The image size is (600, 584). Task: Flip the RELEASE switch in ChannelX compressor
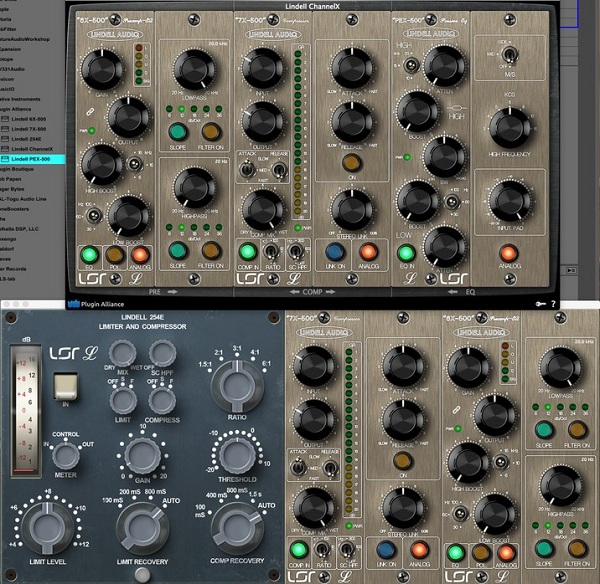[x=280, y=170]
